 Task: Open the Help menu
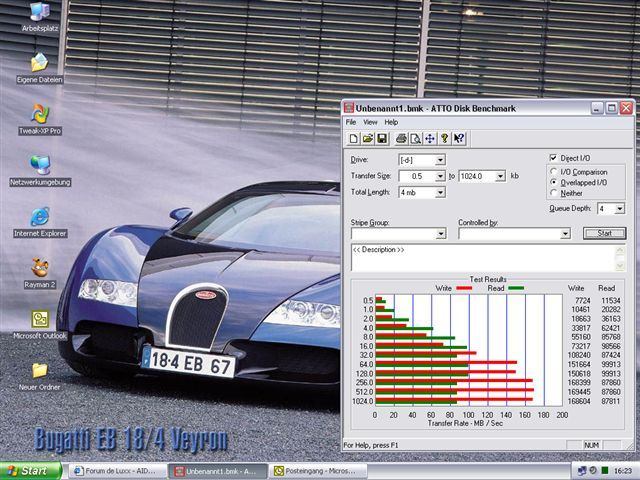[x=391, y=122]
